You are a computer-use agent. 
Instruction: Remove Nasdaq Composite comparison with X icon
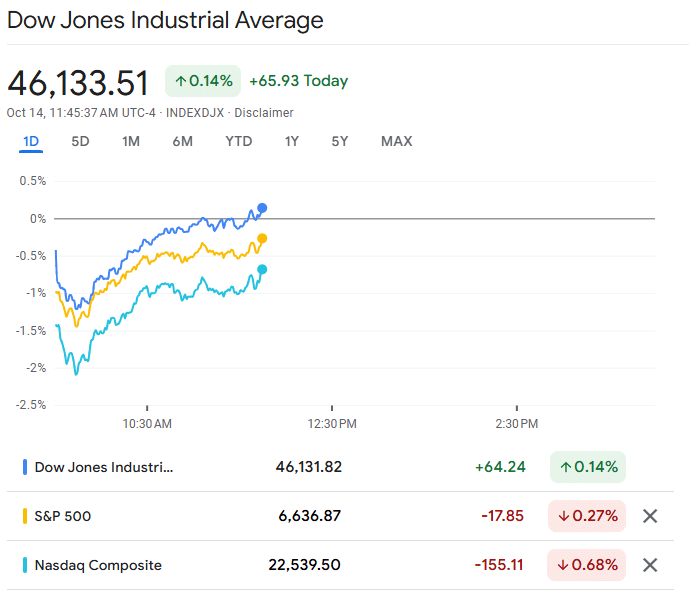pyautogui.click(x=650, y=565)
